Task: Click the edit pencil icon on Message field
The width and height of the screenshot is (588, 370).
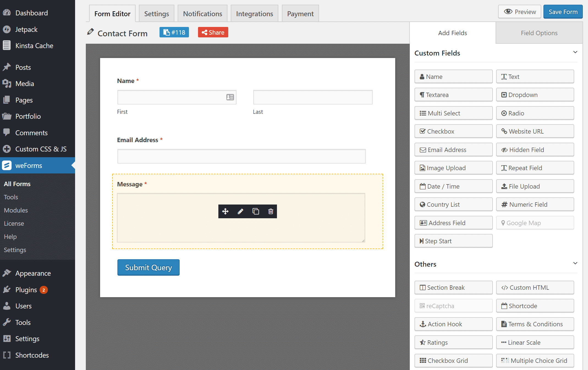Action: pyautogui.click(x=240, y=211)
